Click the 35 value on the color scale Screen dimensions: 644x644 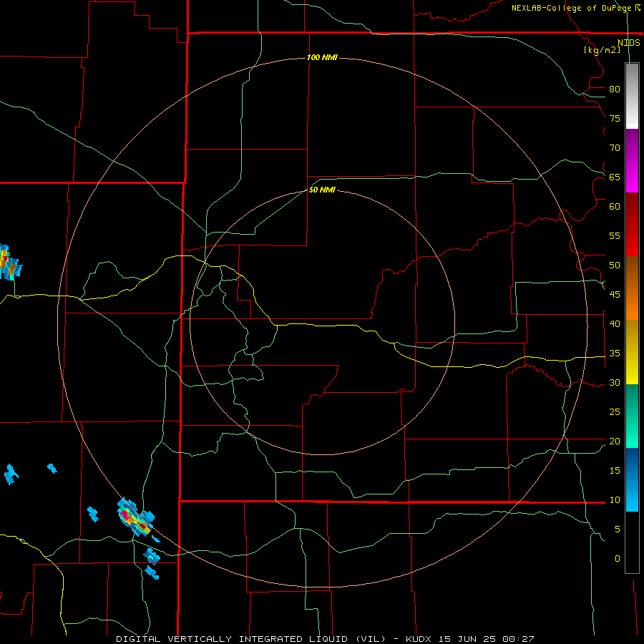pos(615,353)
